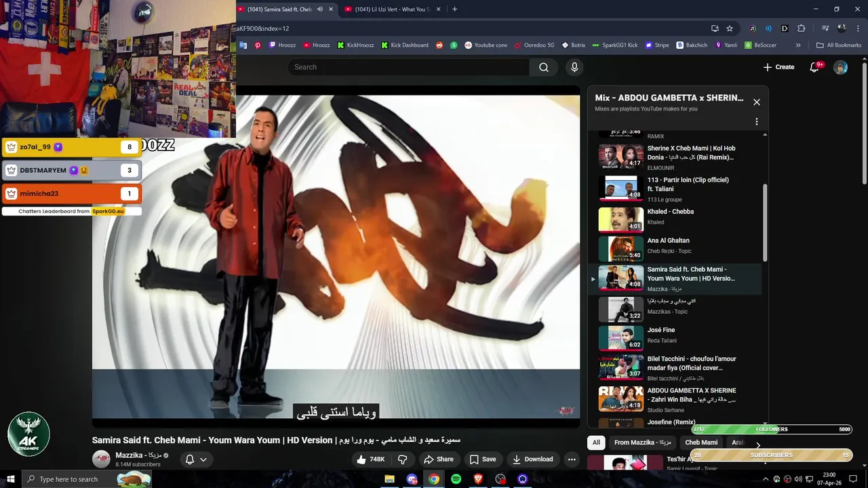Screen dimensions: 868x488
Task: Open a new browser tab
Action: point(454,9)
